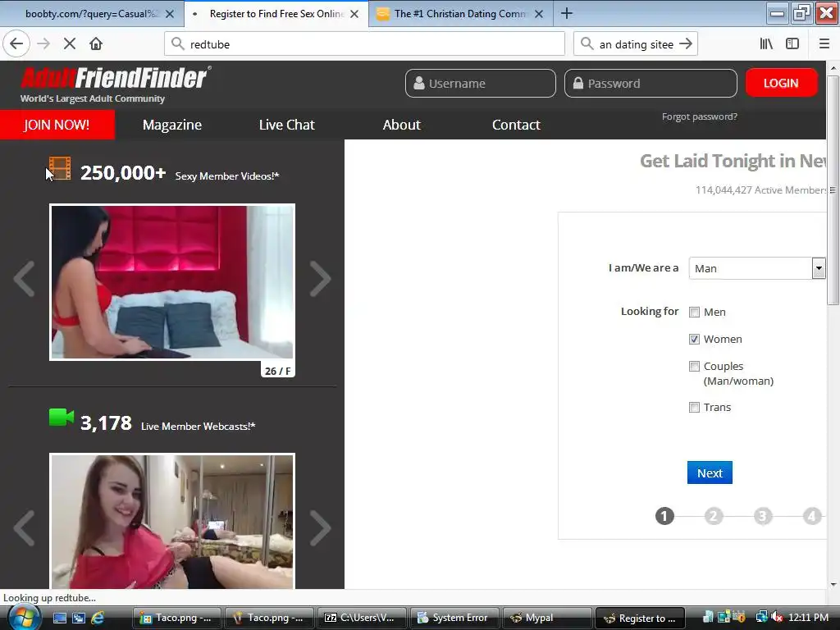The width and height of the screenshot is (840, 630).
Task: Click registration step 3 indicator
Action: (763, 517)
